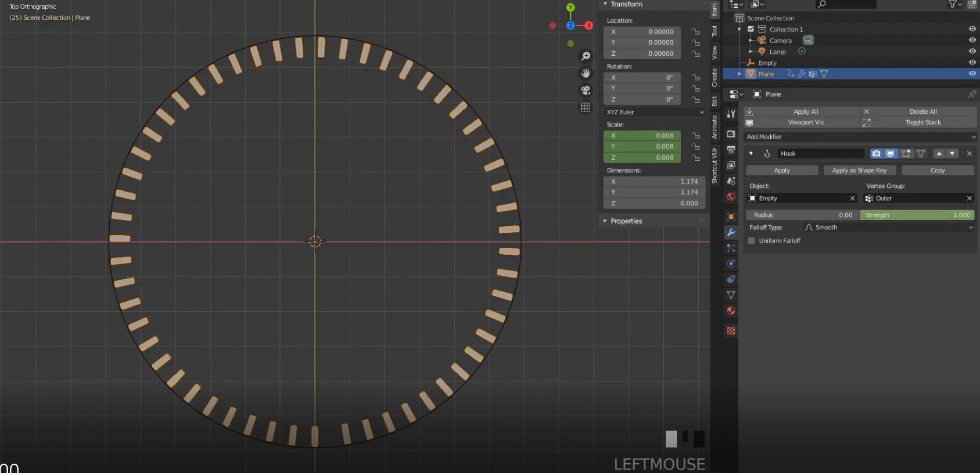Open the Object properties orange square icon
This screenshot has height=473, width=980.
pyautogui.click(x=731, y=216)
